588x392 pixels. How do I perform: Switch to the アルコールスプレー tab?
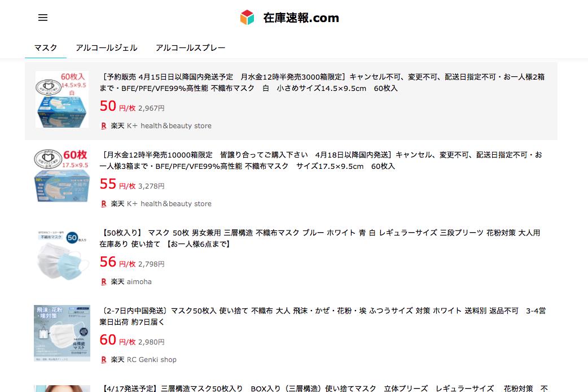point(191,47)
